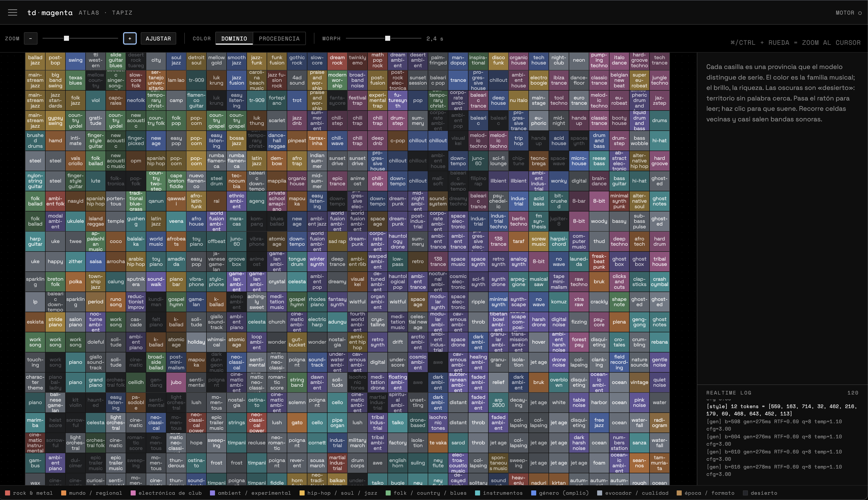Click the AJUSTAR fit button
This screenshot has width=868, height=500.
158,39
